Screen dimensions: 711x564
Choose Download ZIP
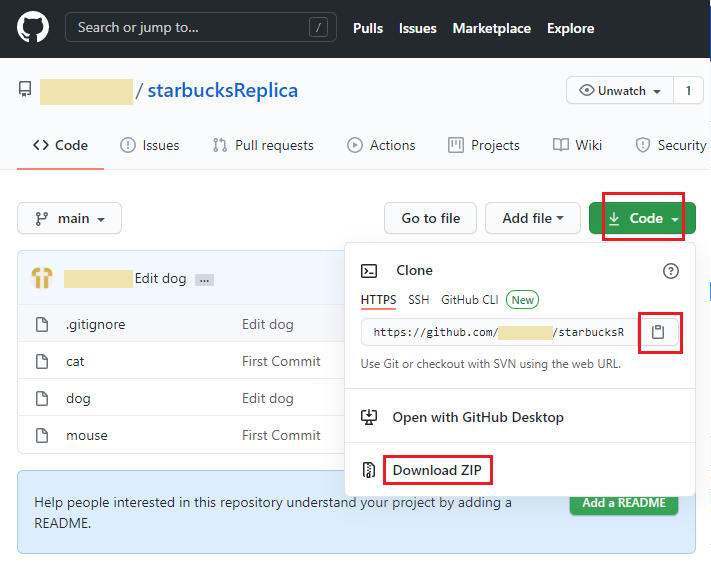437,470
